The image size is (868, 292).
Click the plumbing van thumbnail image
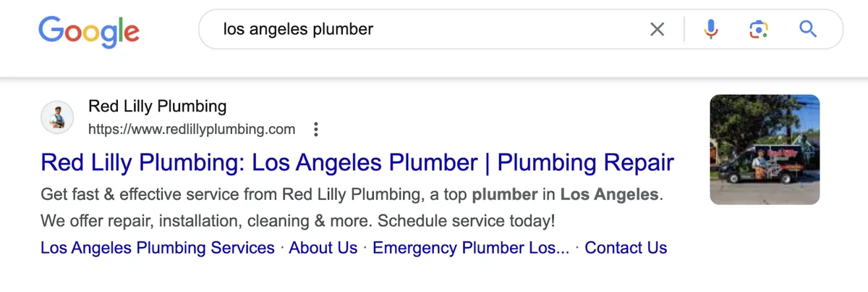(x=765, y=149)
